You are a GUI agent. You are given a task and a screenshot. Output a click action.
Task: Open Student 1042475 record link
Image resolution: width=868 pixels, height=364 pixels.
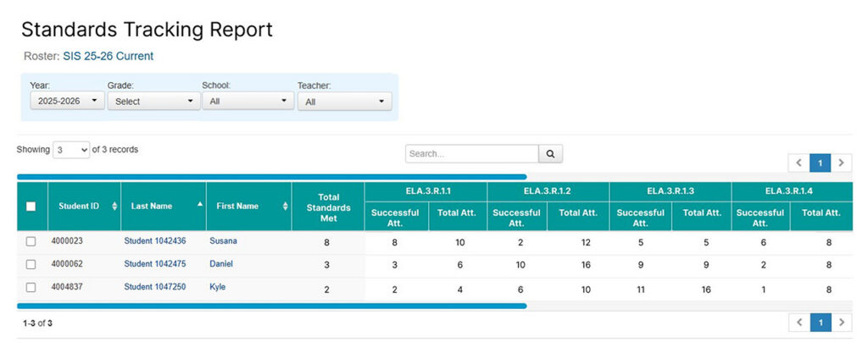click(x=155, y=264)
